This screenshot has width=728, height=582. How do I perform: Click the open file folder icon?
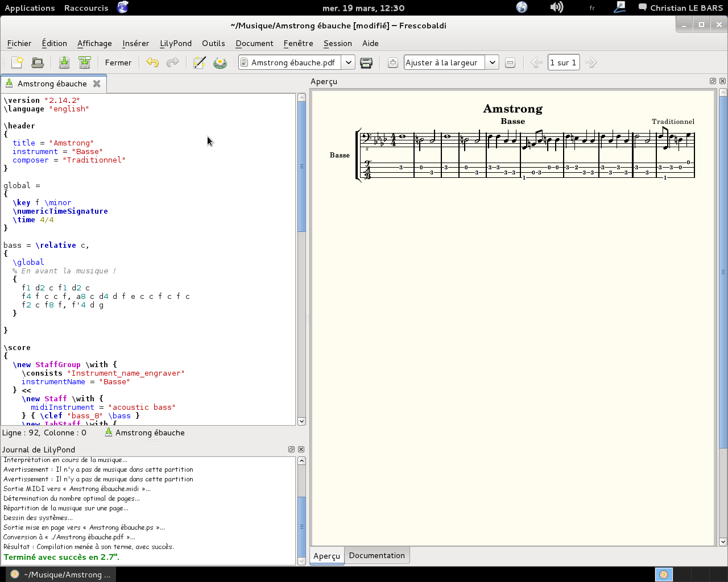tap(38, 63)
